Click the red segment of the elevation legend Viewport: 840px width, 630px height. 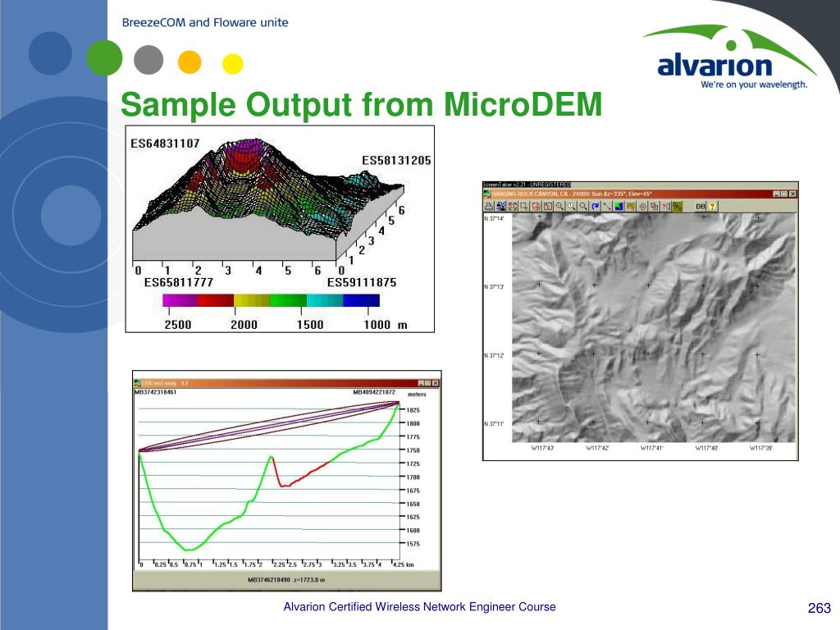[216, 300]
